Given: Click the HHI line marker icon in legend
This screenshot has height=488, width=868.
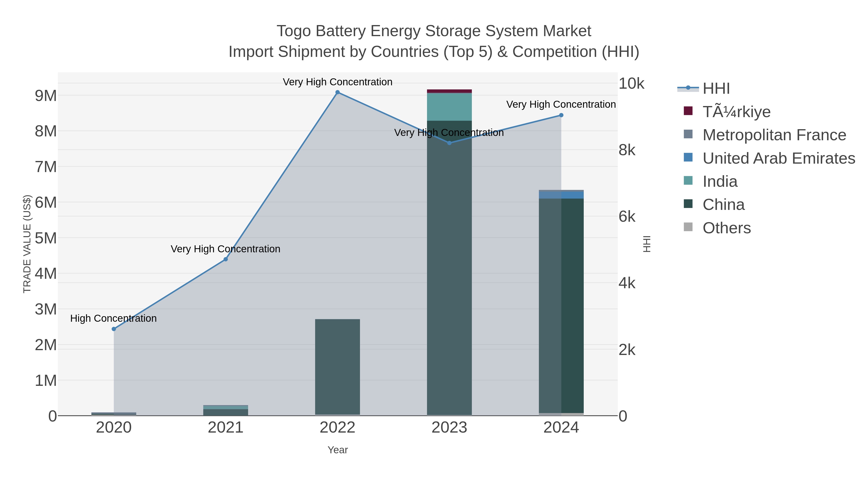Looking at the screenshot, I should [688, 88].
